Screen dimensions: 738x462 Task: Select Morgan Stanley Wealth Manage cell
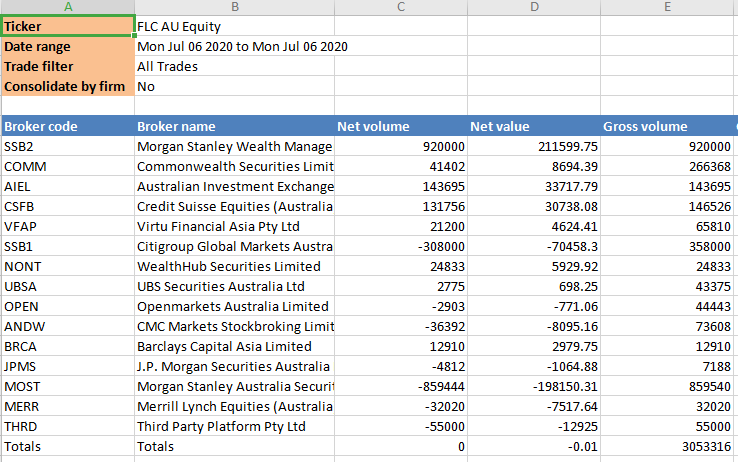pyautogui.click(x=235, y=146)
